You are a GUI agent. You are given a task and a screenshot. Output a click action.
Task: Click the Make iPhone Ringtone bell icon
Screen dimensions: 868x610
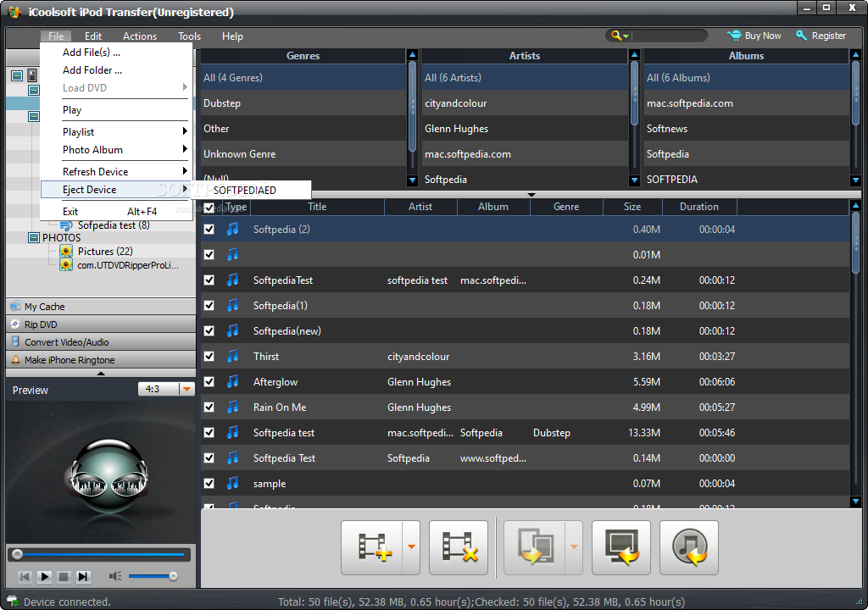[x=15, y=359]
